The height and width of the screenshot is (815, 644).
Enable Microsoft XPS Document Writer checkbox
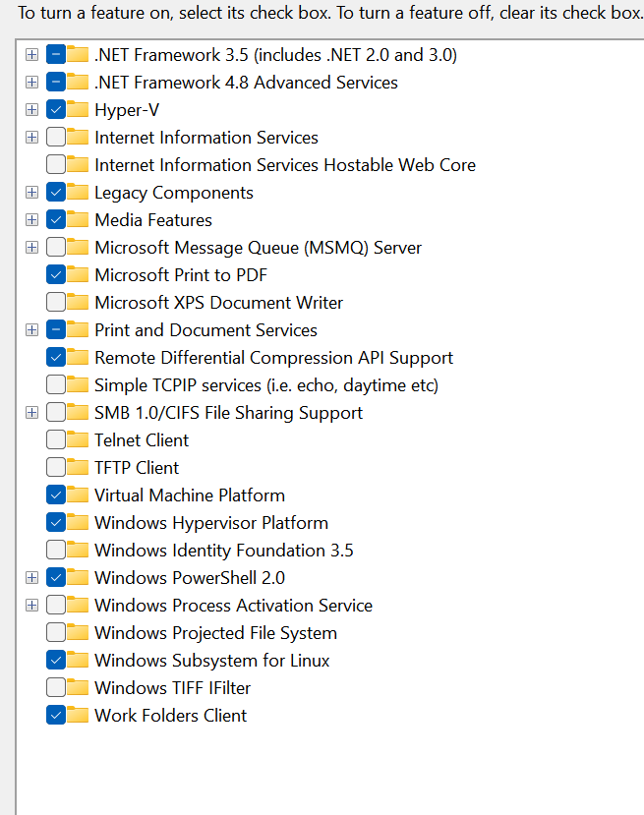(56, 303)
